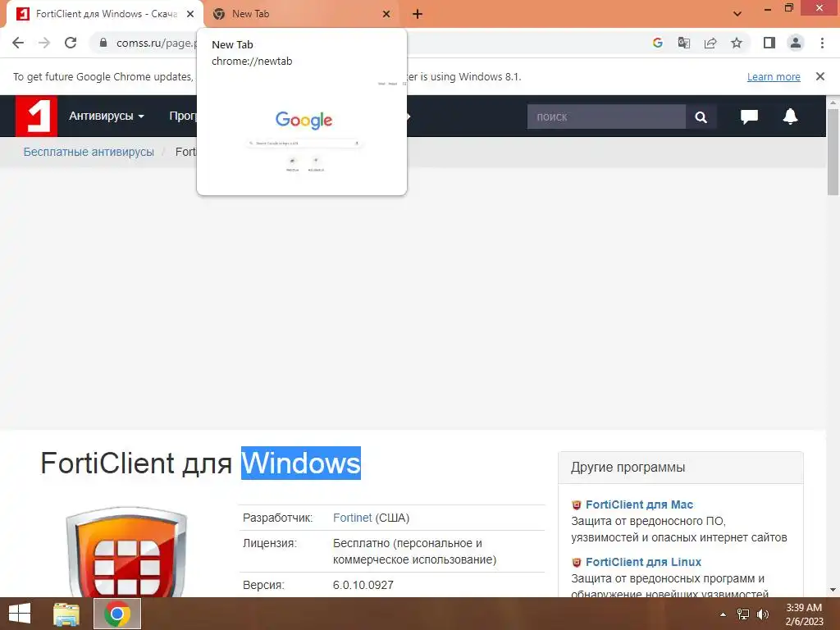Share this page icon
Viewport: 840px width, 630px height.
[x=710, y=43]
